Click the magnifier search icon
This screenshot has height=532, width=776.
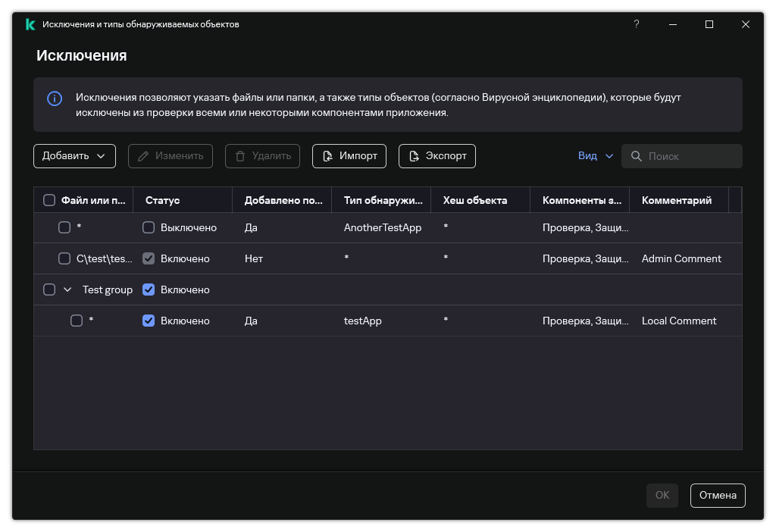(x=637, y=156)
